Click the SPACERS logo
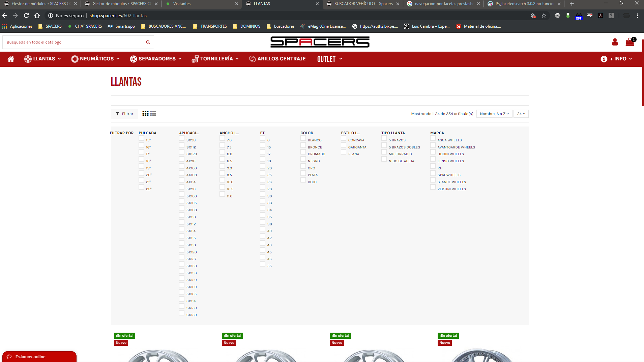644x362 pixels. click(320, 42)
